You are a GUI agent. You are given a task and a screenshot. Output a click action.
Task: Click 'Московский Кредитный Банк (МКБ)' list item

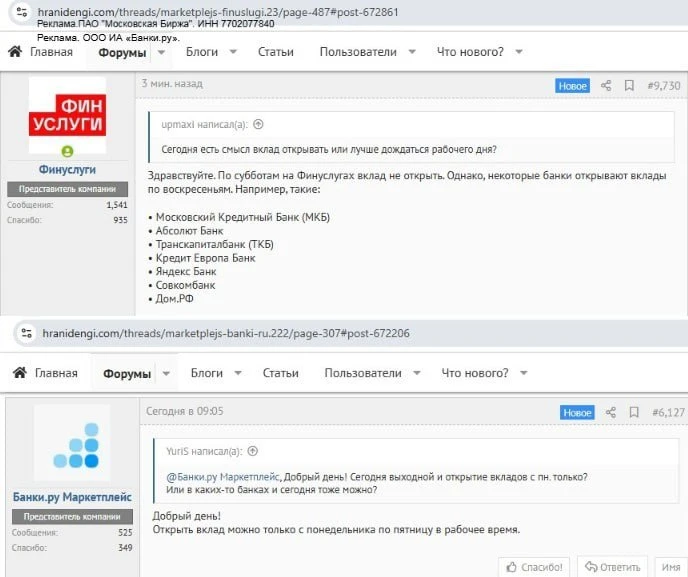pyautogui.click(x=243, y=217)
